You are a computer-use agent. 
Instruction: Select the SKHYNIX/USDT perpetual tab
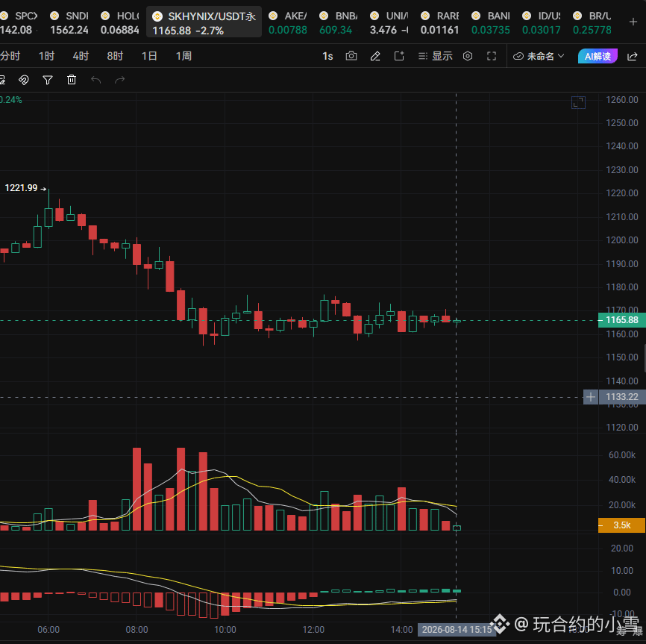[x=204, y=22]
